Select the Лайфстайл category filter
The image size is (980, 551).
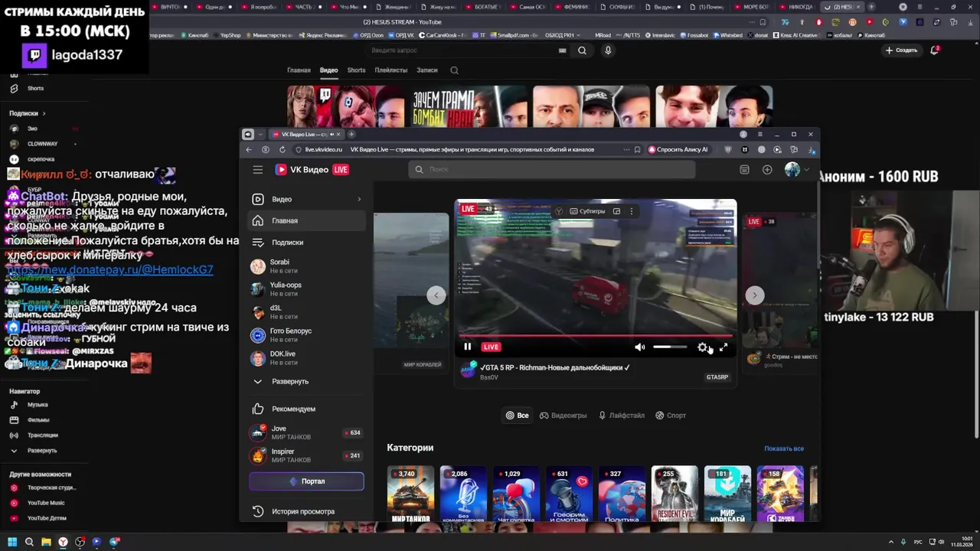[621, 416]
